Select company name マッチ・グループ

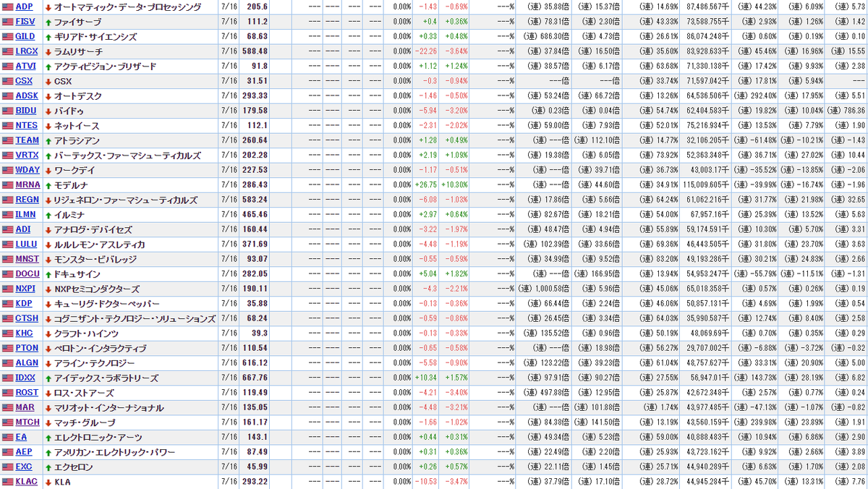pos(84,422)
